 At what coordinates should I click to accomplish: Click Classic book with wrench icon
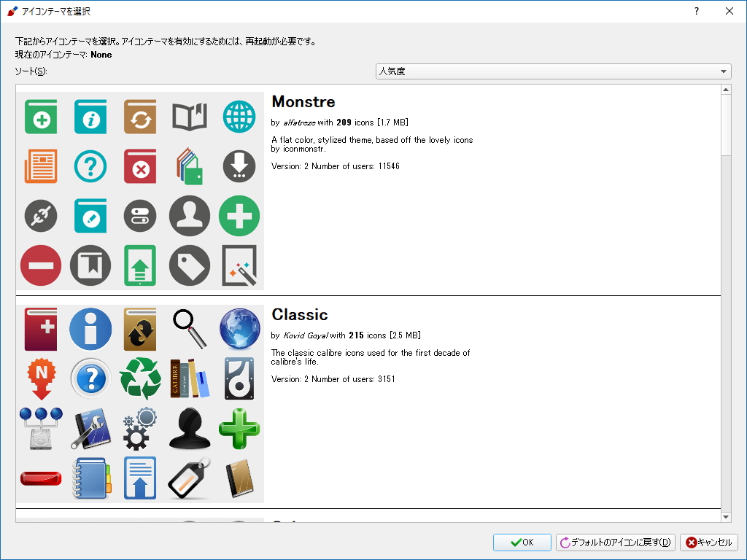pos(90,428)
